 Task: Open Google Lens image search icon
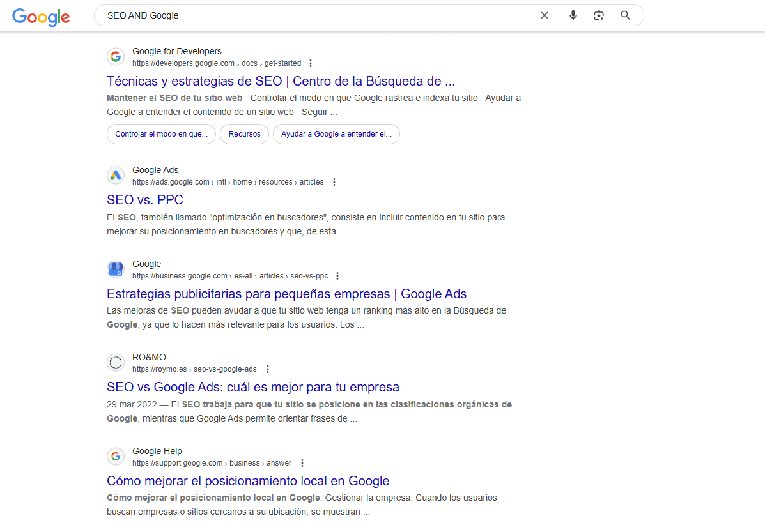[599, 15]
